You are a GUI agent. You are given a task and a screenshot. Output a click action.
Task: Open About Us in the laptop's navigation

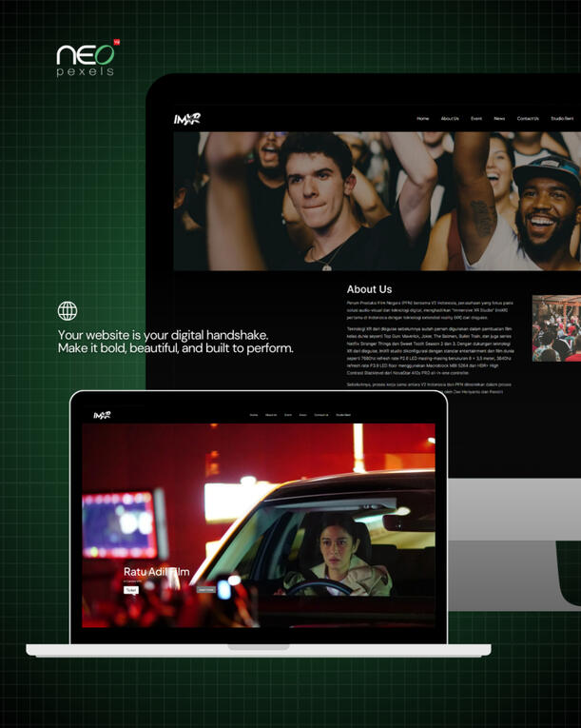click(x=271, y=415)
